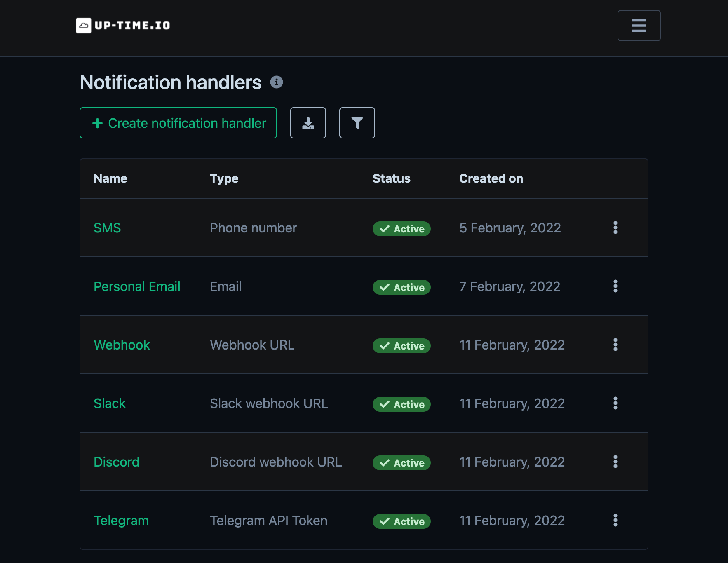Open the Telegram handler link

click(x=121, y=521)
